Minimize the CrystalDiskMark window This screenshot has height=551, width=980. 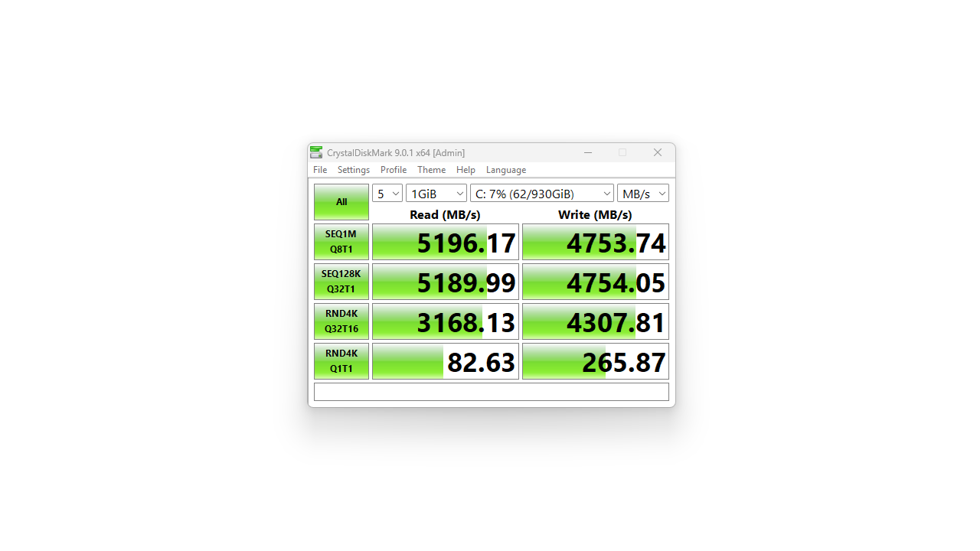coord(588,152)
